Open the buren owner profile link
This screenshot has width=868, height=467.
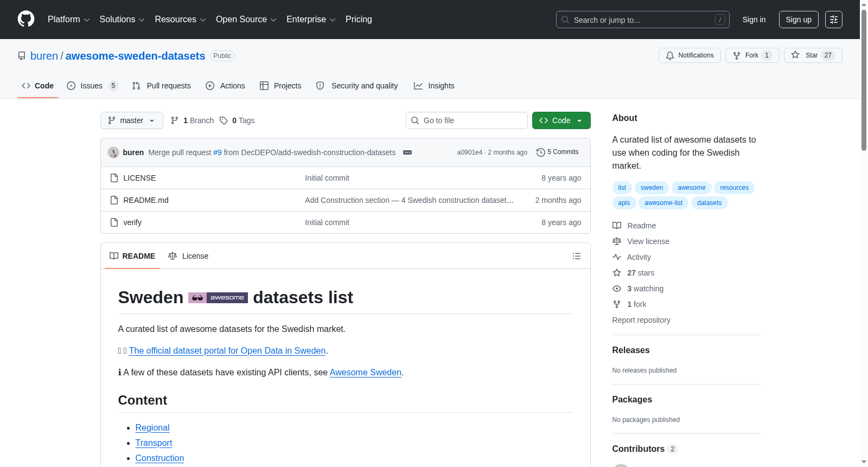coord(44,56)
